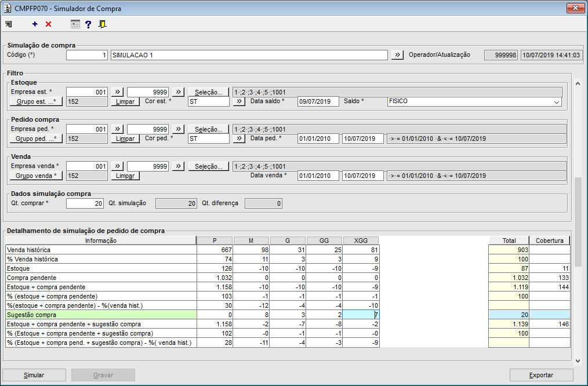Image resolution: width=588 pixels, height=386 pixels.
Task: Click the shortcut arrow toolbar icon
Action: pyautogui.click(x=8, y=24)
